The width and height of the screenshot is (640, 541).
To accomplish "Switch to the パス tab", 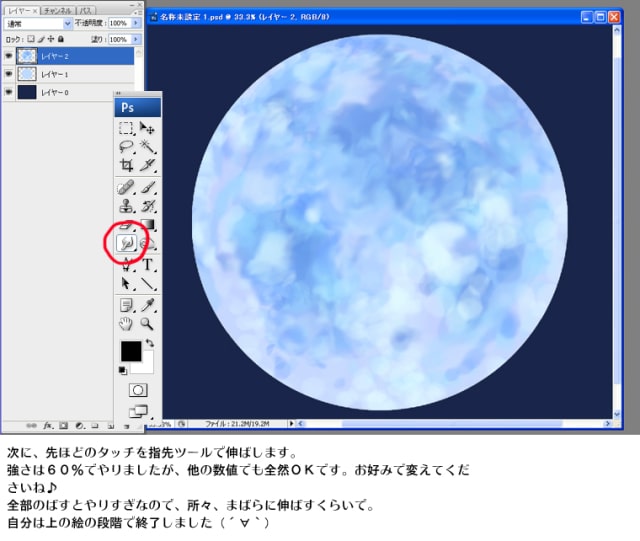I will coord(85,11).
